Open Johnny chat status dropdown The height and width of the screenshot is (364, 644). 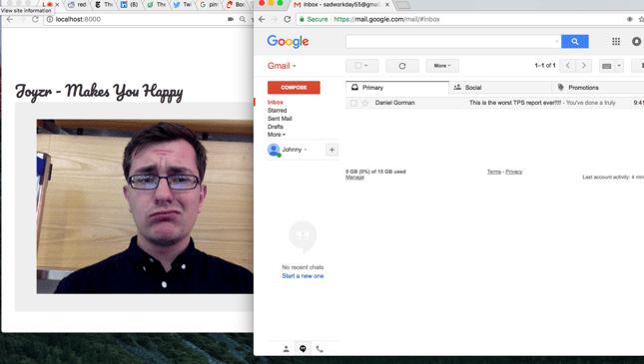click(x=306, y=150)
